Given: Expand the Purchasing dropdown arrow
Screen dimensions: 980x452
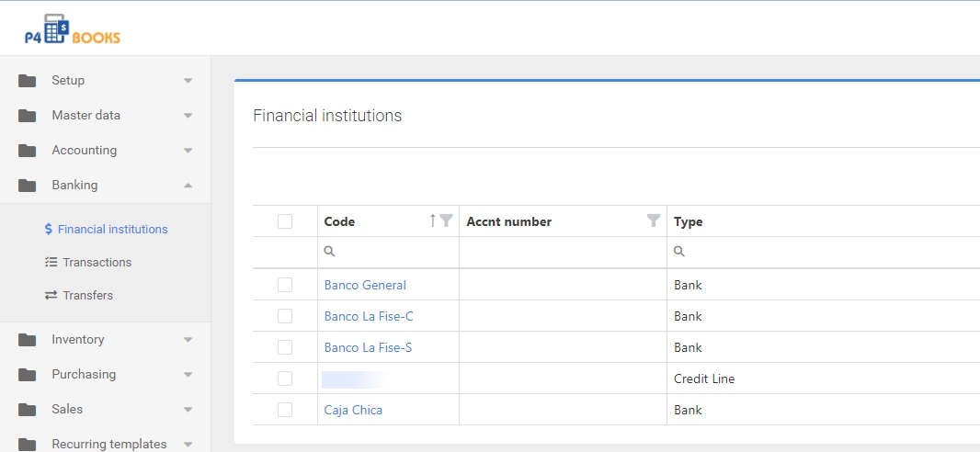Looking at the screenshot, I should (x=188, y=375).
